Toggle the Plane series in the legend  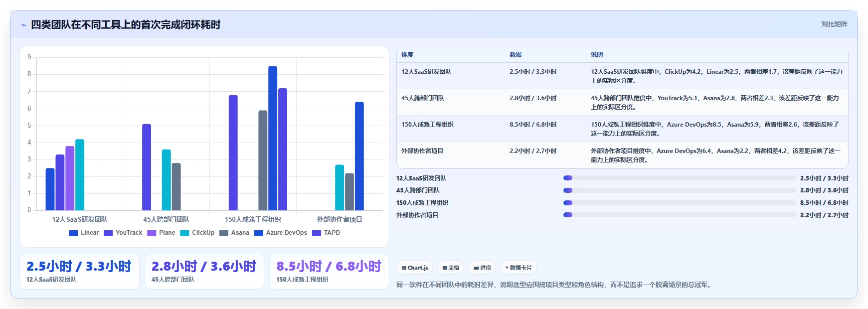[x=162, y=233]
